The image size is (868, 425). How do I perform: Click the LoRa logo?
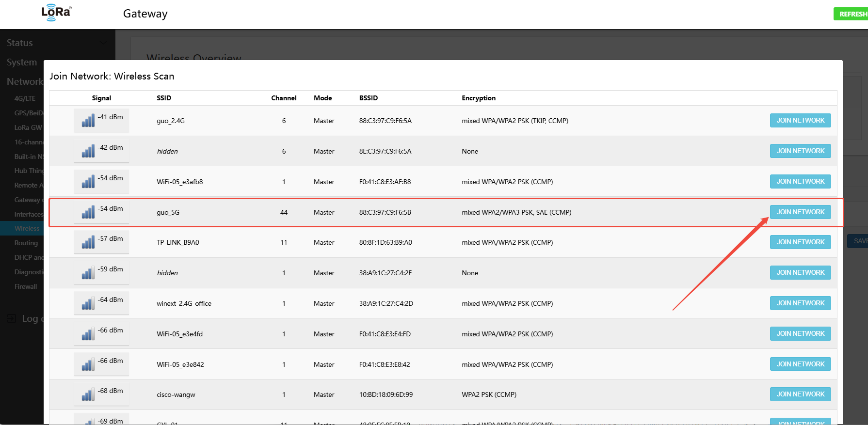pos(56,13)
